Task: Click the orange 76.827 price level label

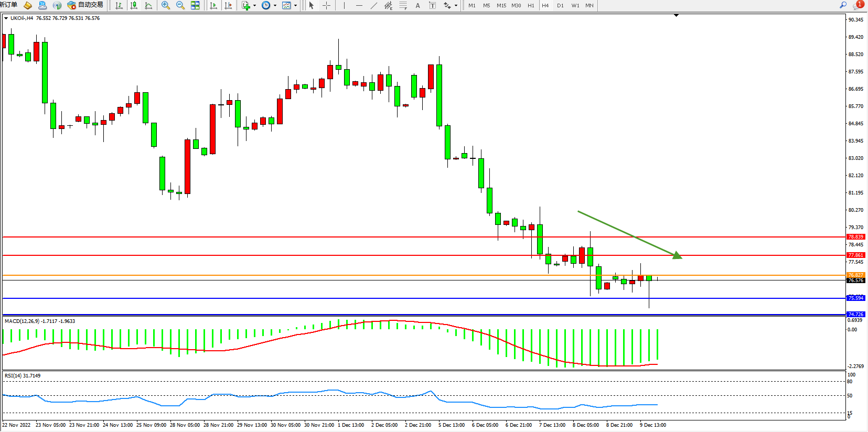Action: (x=855, y=275)
